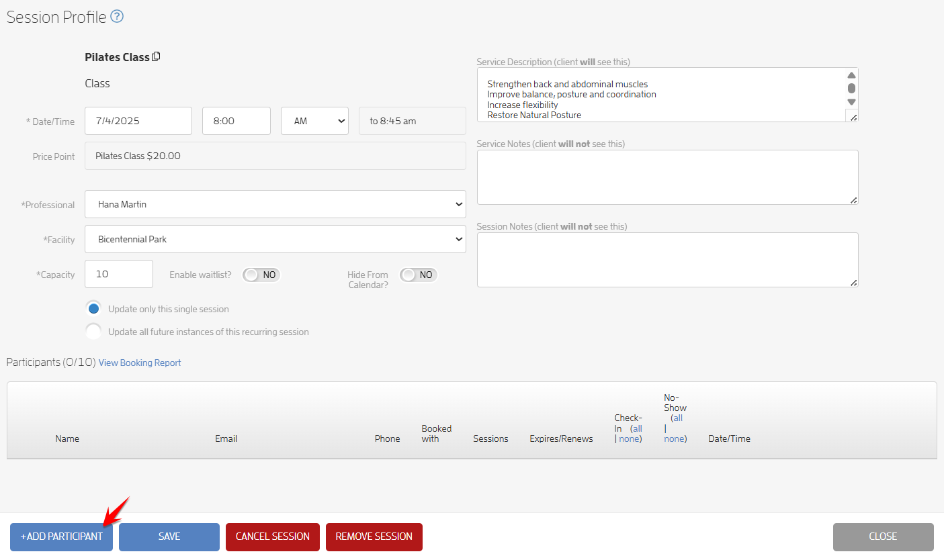Copy the Pilates Class name icon

point(156,56)
